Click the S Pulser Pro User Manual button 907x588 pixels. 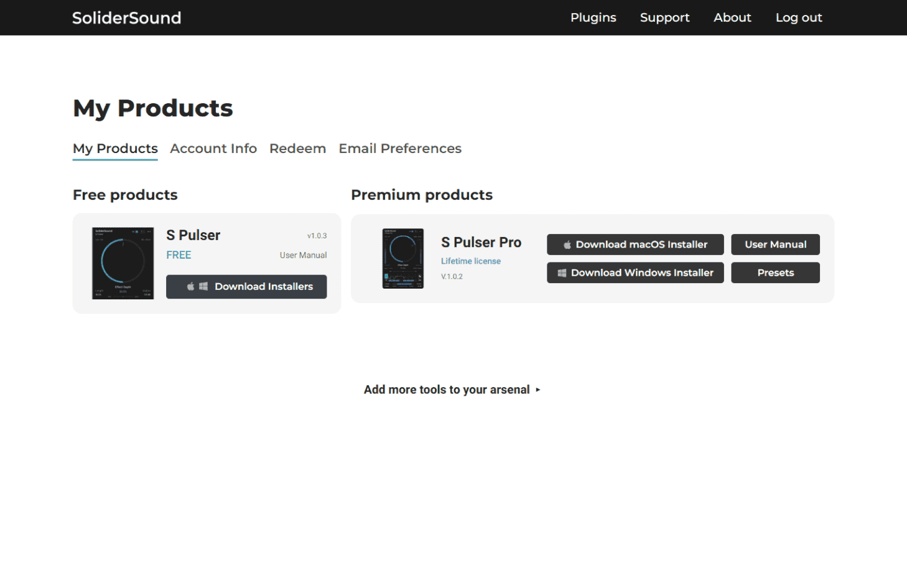[775, 245]
